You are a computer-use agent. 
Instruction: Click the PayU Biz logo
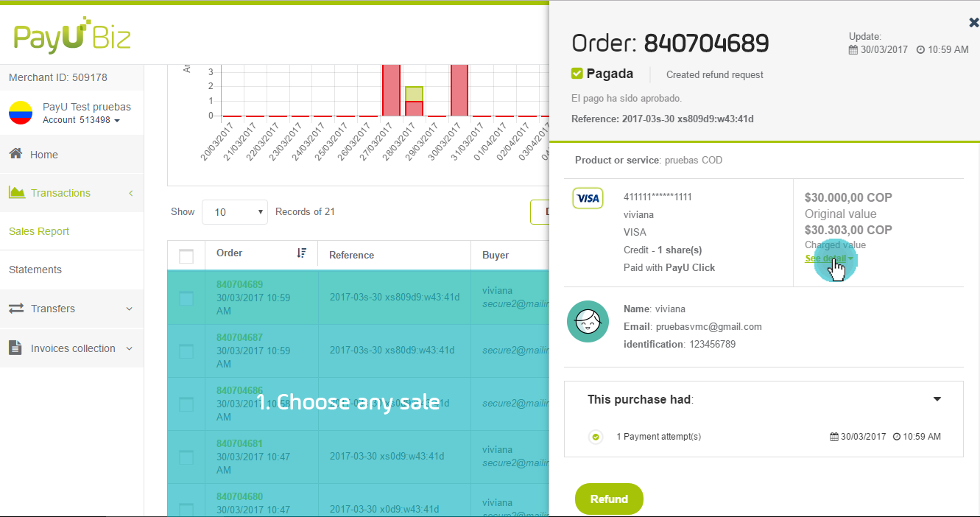click(x=72, y=35)
